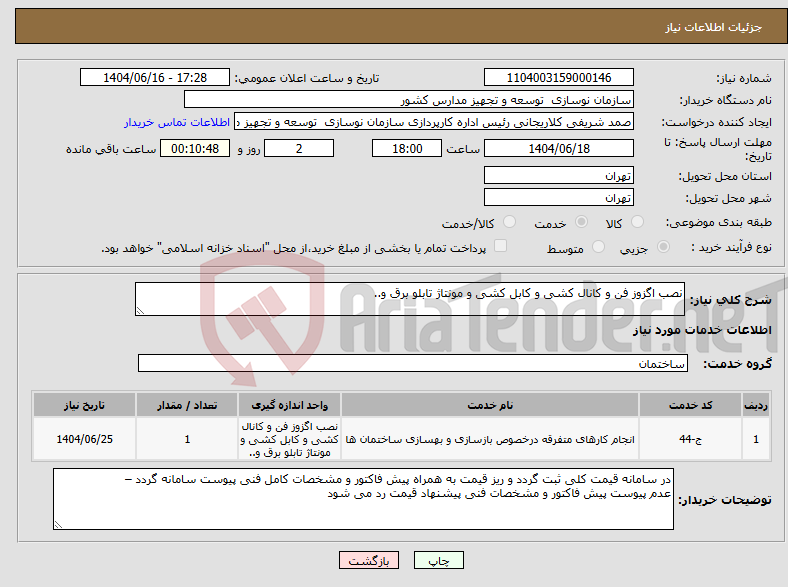Select the خدمت radio button
Viewport: 788px width, 587px height.
click(581, 222)
